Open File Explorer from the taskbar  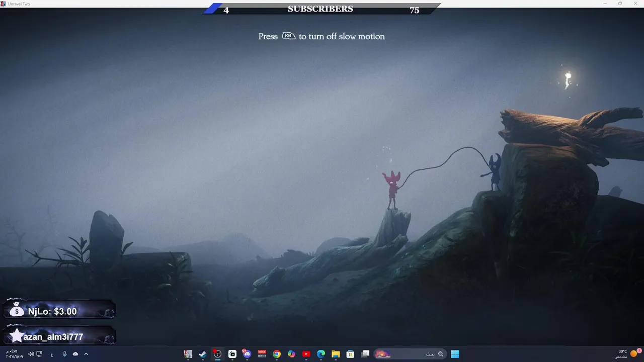[336, 354]
